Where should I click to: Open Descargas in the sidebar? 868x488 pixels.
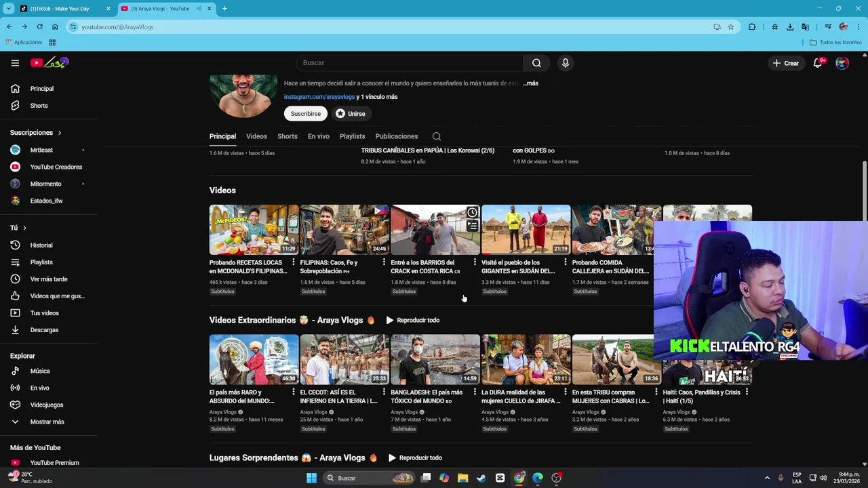(x=44, y=330)
